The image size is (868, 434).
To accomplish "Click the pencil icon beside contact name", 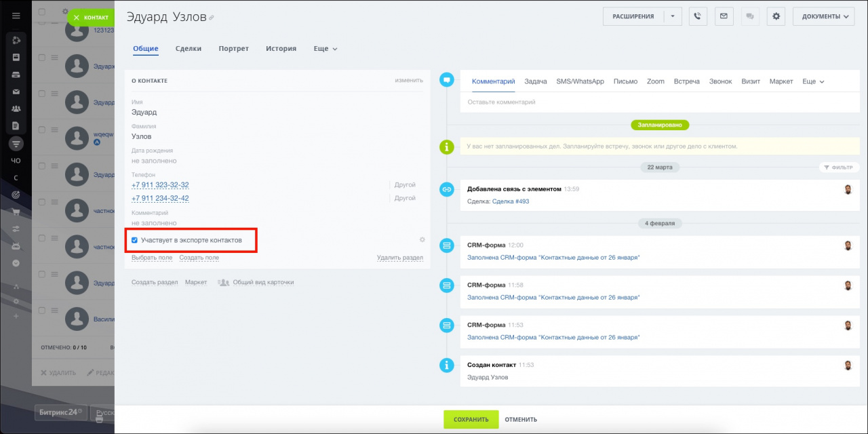I will point(212,18).
